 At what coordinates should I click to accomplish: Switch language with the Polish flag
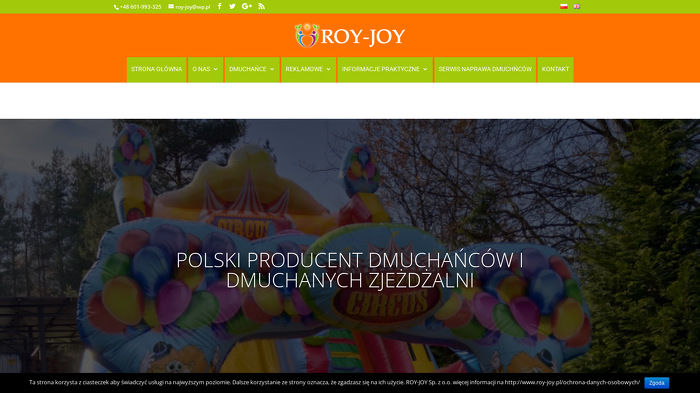[564, 6]
